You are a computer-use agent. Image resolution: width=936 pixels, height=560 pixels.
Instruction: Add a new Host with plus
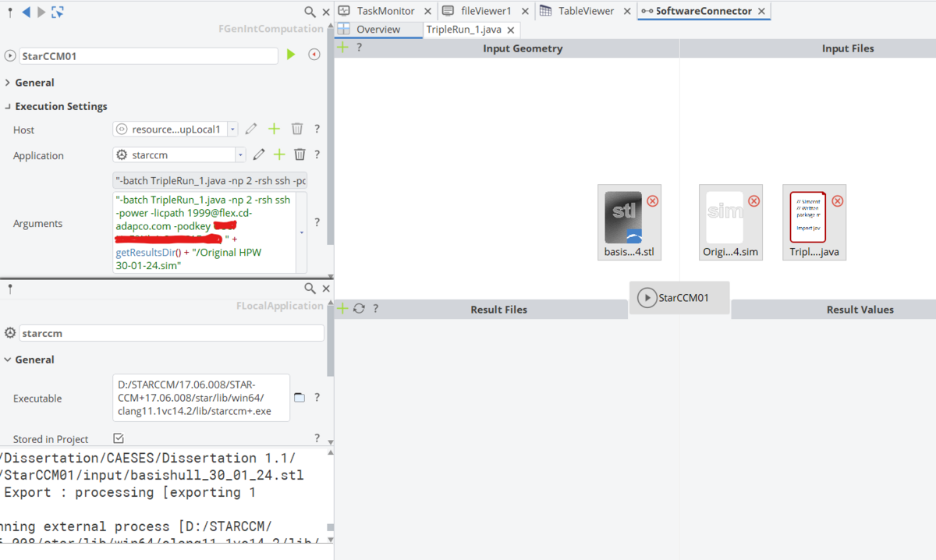tap(274, 129)
